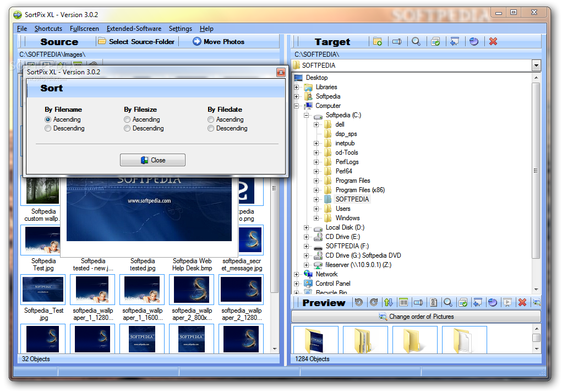Viewport: 562px width, 392px height.
Task: Expand the Program Files folder node
Action: [316, 181]
